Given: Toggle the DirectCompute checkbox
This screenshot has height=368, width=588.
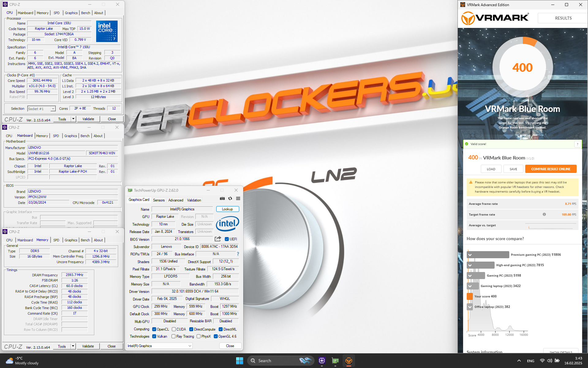Looking at the screenshot, I should click(191, 329).
